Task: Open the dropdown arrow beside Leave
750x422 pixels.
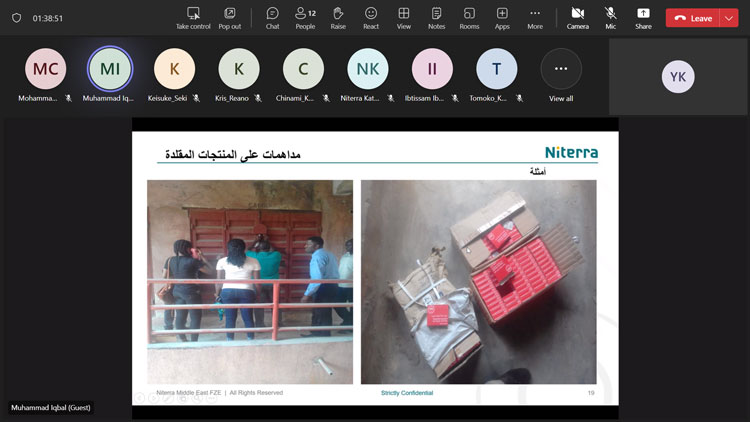Action: pyautogui.click(x=728, y=18)
